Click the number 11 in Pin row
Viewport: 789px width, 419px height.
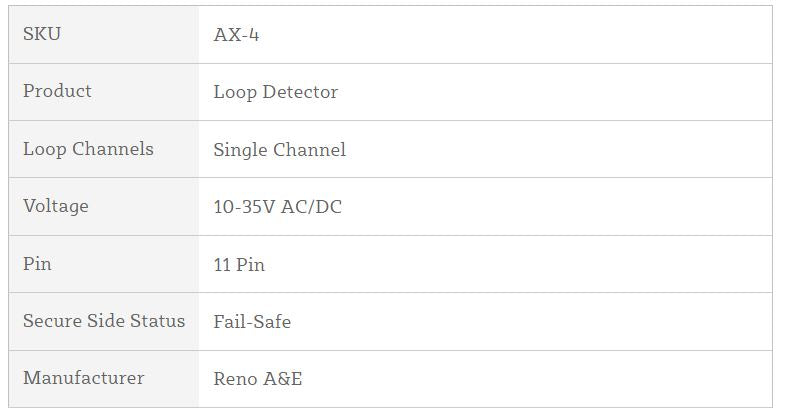(x=222, y=265)
